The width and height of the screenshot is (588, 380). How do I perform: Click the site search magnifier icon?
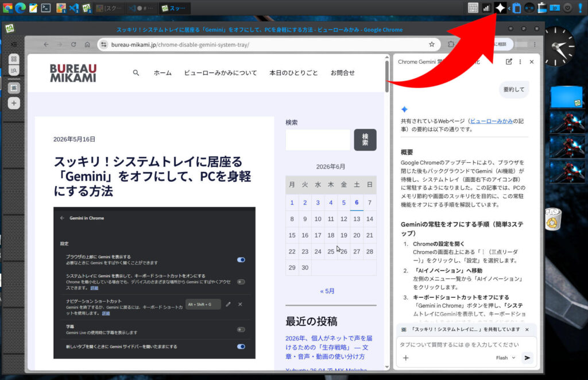tap(136, 73)
